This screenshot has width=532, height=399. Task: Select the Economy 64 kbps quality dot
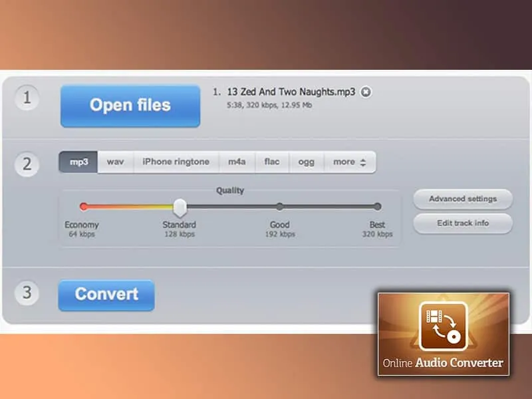pyautogui.click(x=84, y=207)
